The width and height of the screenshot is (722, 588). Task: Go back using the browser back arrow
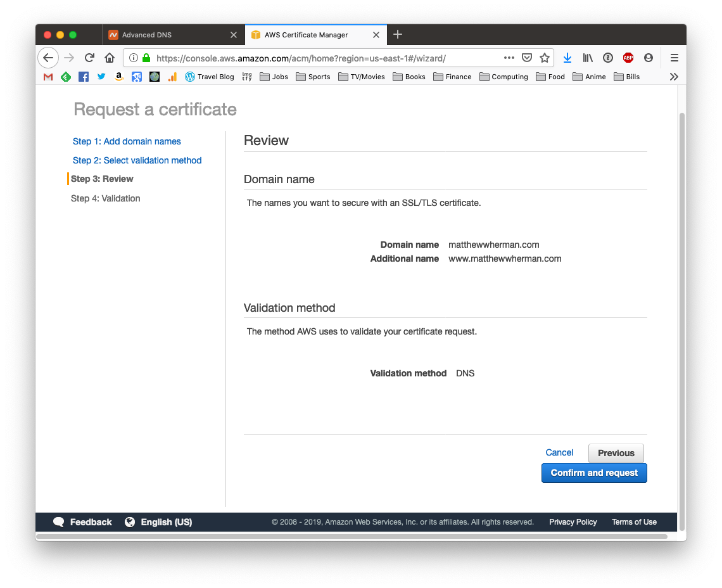tap(48, 58)
